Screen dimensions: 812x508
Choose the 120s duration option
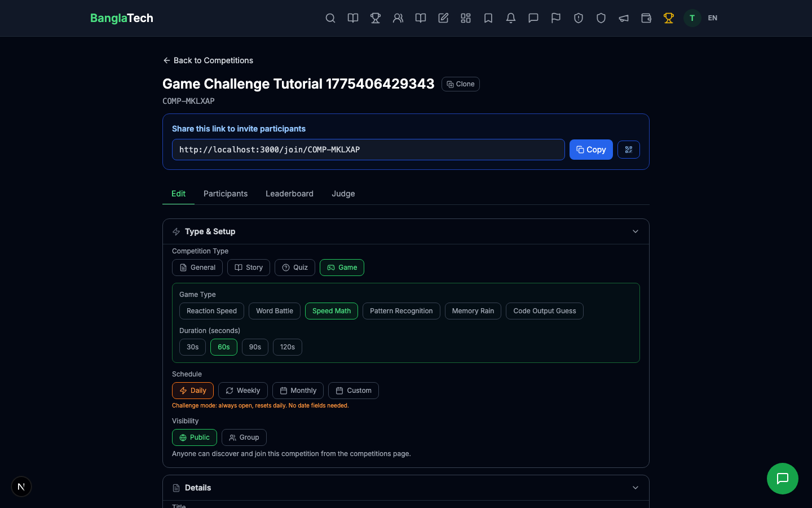287,347
